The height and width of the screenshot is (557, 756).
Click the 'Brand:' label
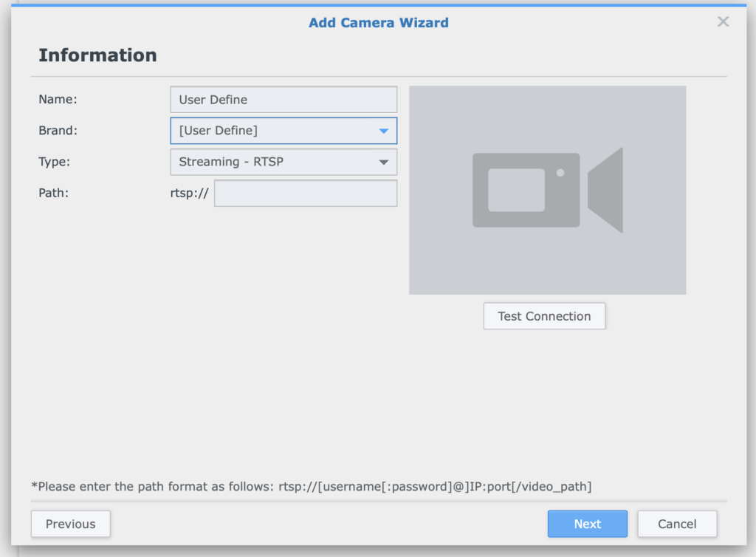tap(58, 131)
